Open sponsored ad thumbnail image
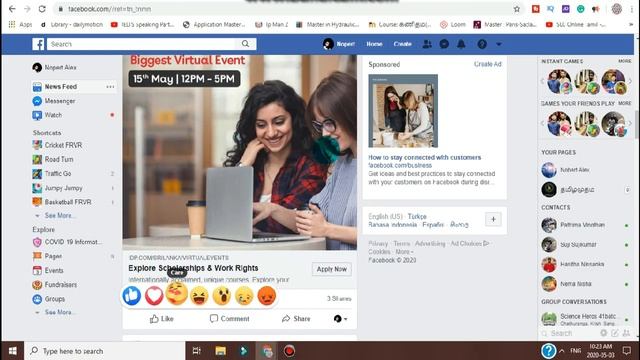Viewport: 640px width, 360px height. 403,111
